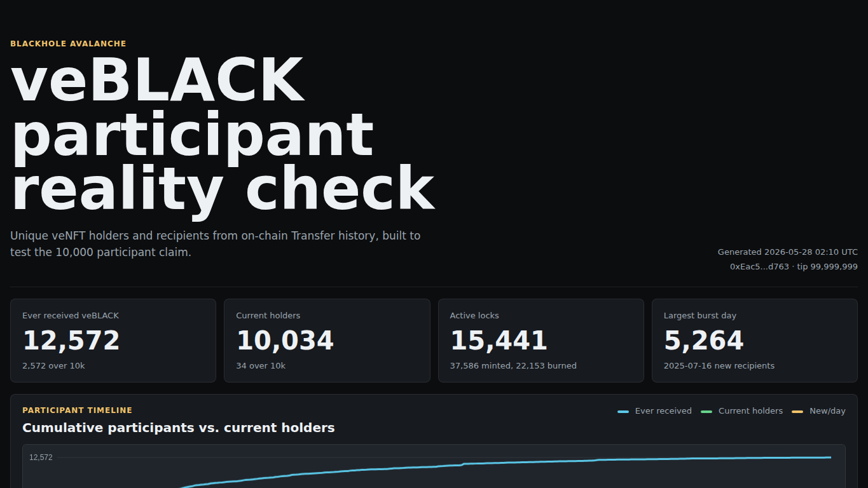The width and height of the screenshot is (868, 488).
Task: Click the subtitle about unique veNFT holders
Action: click(216, 244)
